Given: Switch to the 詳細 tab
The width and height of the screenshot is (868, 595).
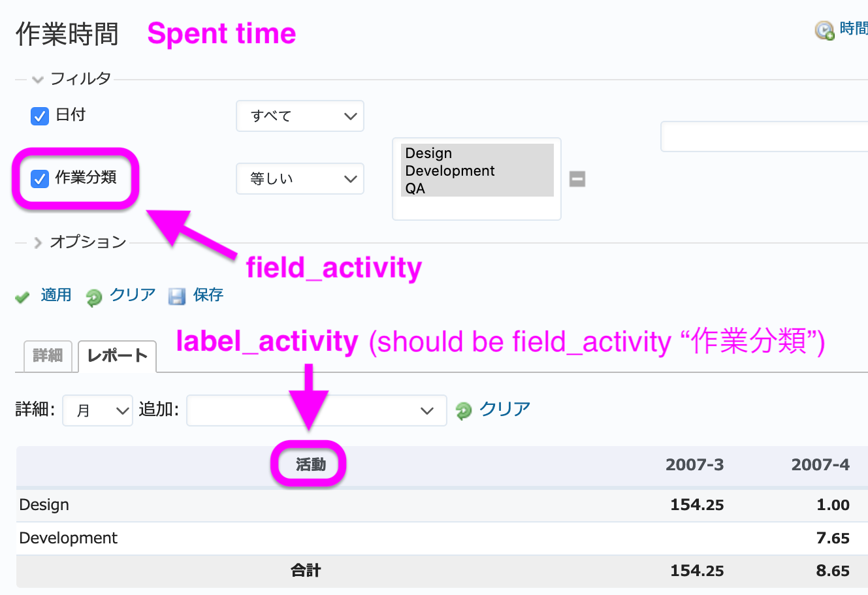Looking at the screenshot, I should coord(48,356).
